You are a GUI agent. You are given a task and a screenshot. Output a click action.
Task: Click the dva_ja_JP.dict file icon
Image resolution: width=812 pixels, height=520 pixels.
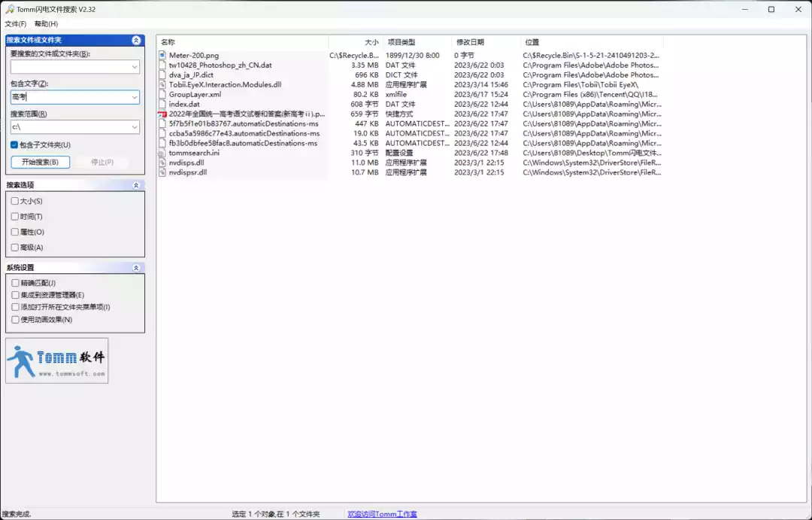pyautogui.click(x=162, y=75)
